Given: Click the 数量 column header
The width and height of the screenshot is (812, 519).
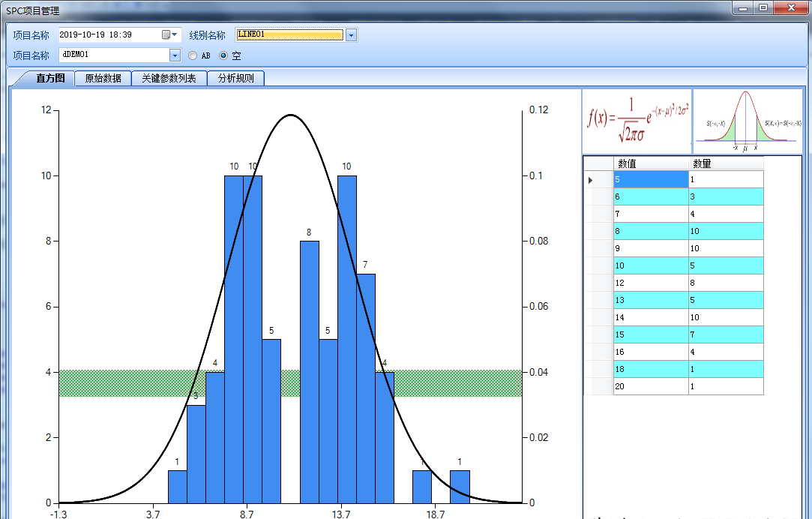Looking at the screenshot, I should [x=725, y=163].
